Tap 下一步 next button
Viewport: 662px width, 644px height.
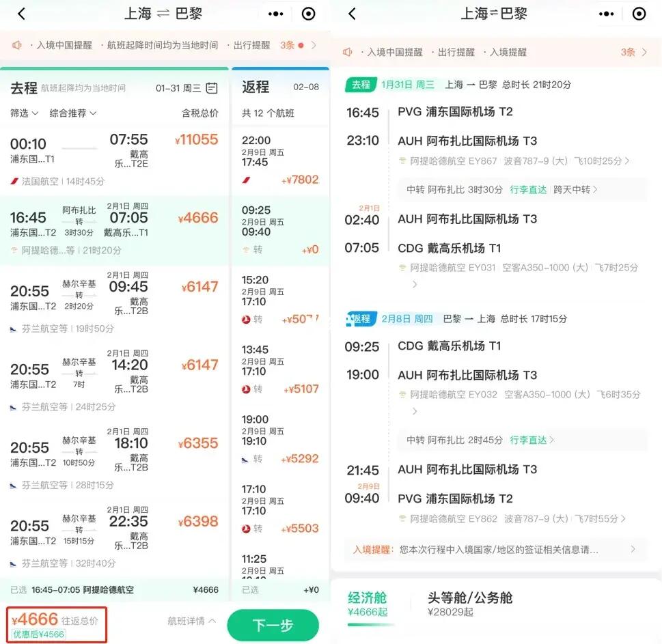(x=273, y=625)
